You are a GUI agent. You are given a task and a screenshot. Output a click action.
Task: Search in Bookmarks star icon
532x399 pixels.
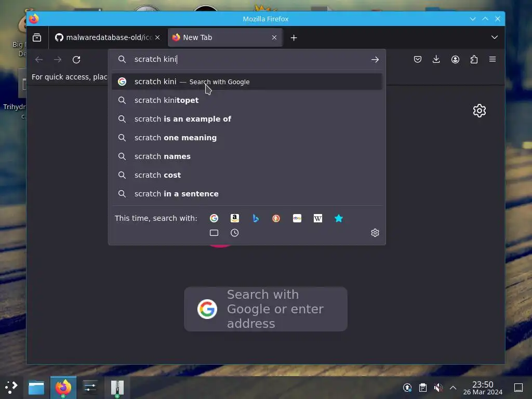tap(339, 218)
